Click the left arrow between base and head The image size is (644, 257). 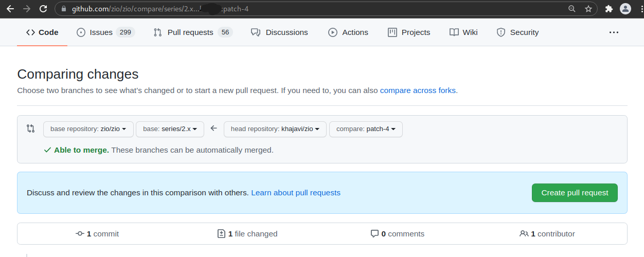click(214, 128)
